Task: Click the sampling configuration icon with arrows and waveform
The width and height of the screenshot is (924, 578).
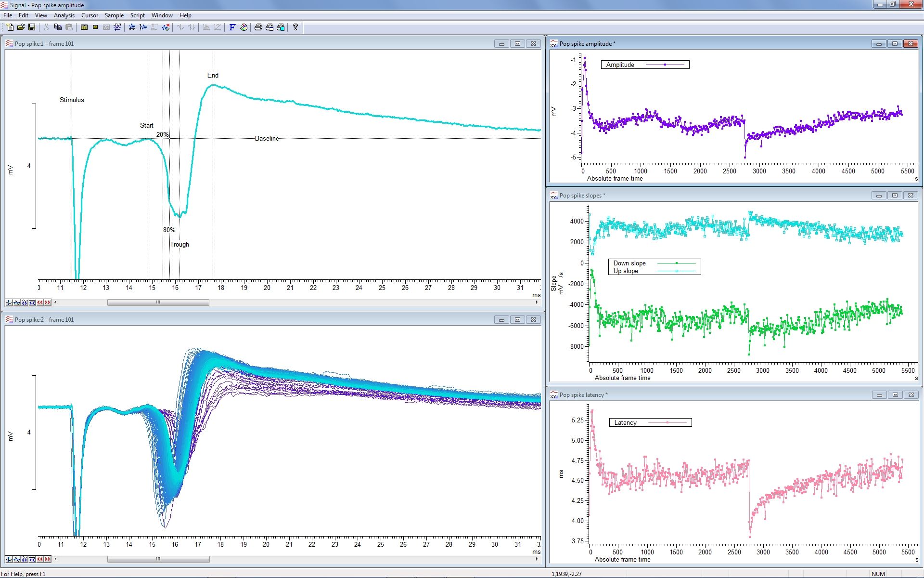Action: (117, 27)
